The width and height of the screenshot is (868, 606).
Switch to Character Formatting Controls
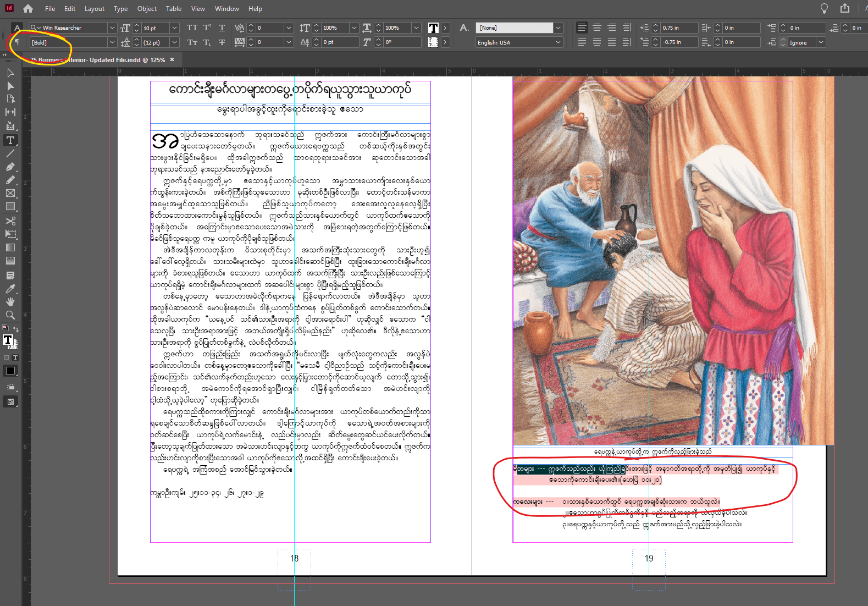17,27
